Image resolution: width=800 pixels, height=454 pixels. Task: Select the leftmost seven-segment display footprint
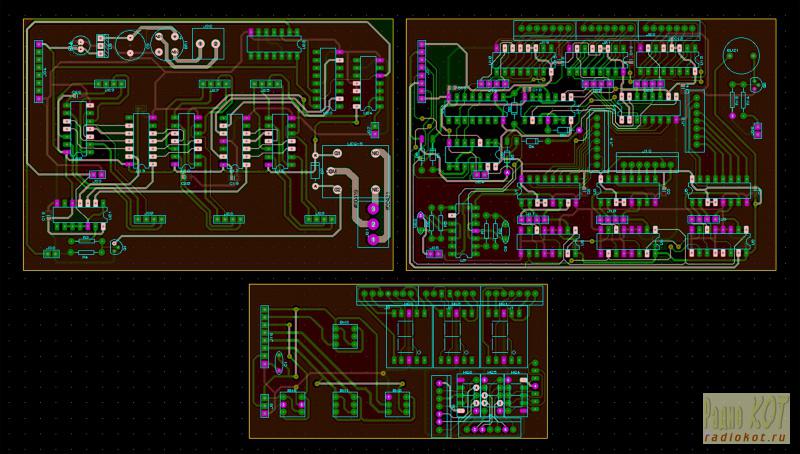click(405, 334)
